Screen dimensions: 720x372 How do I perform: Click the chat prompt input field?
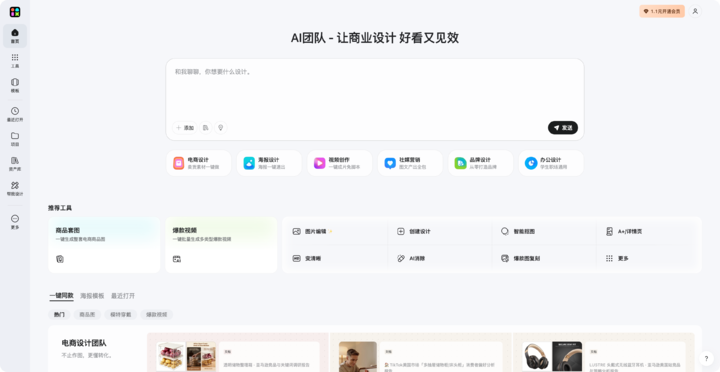pos(375,90)
